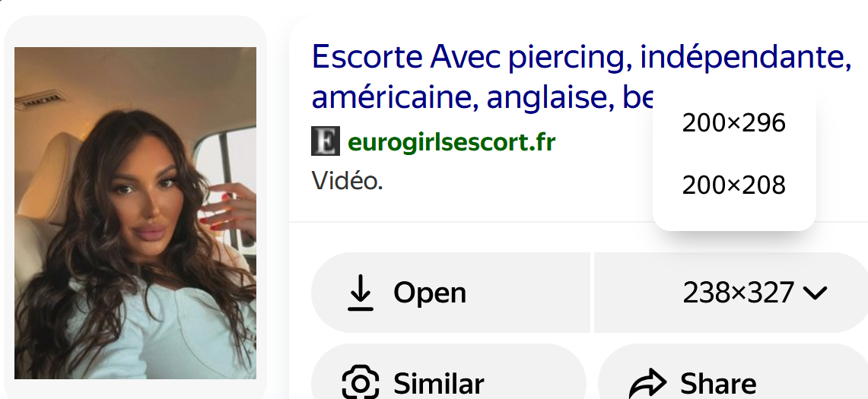
Task: Click the eurogirlsescort 'E' favicon
Action: coord(325,141)
